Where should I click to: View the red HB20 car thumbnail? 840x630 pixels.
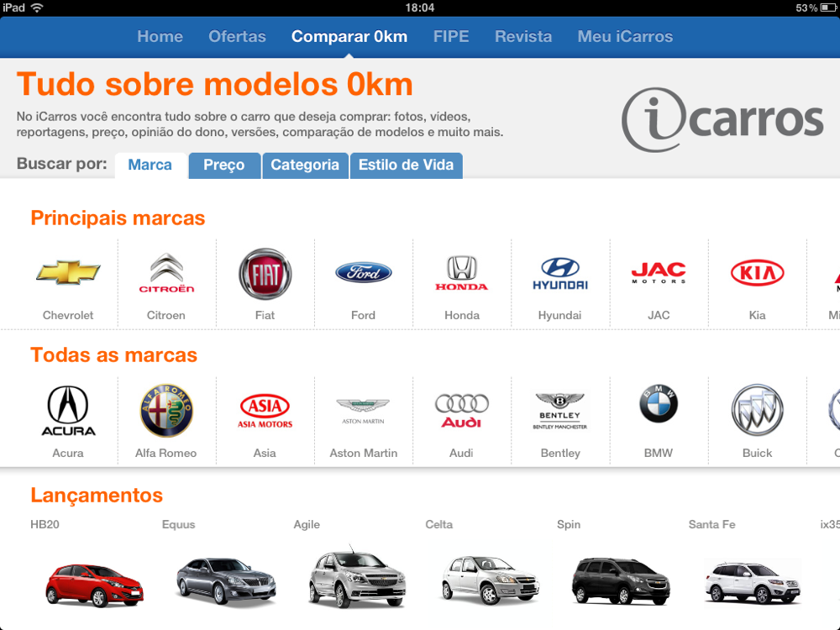click(x=94, y=585)
